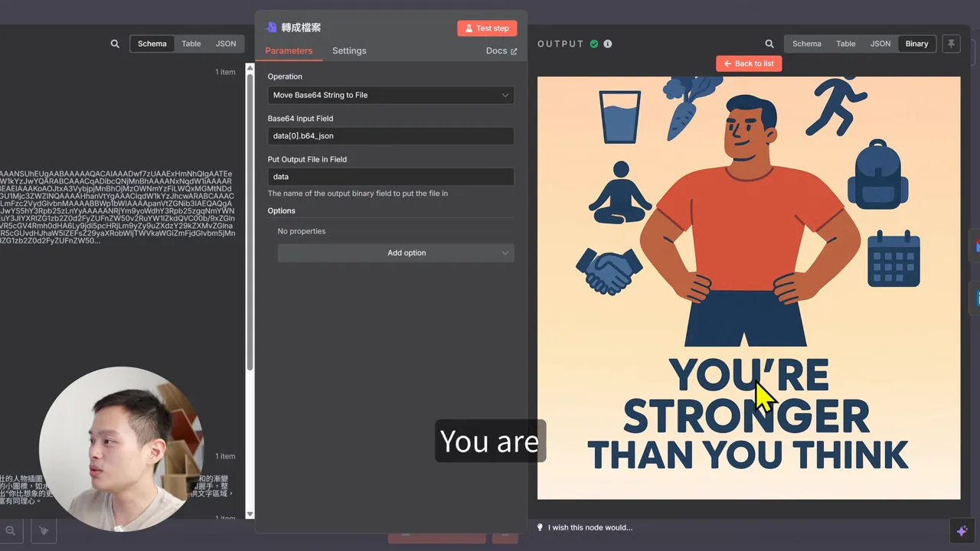Screen dimensions: 980x551
Task: Click the 'I wish this node would...' text
Action: [x=590, y=527]
